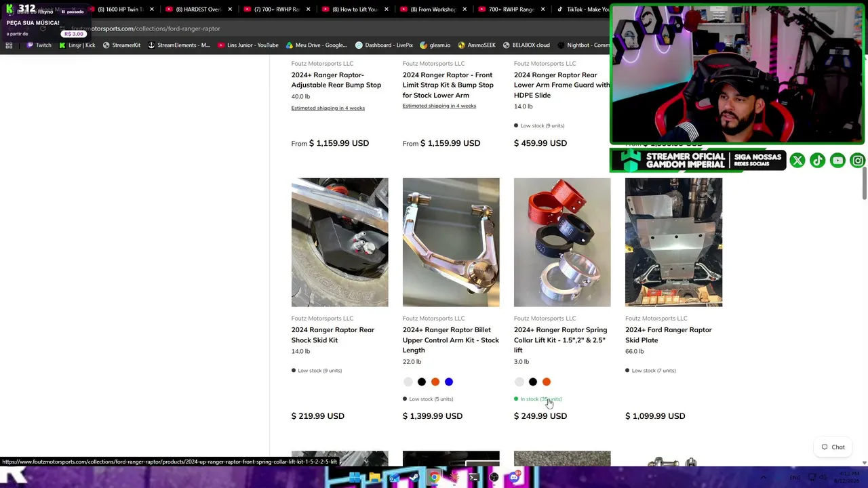Open the AmmoSEEK bookmark
Image resolution: width=868 pixels, height=488 pixels.
477,45
